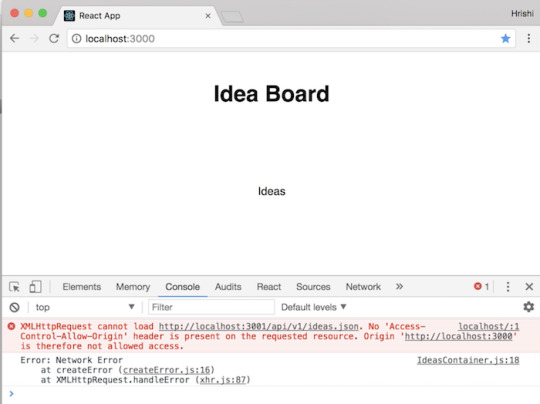Select the Console tab
The image size is (540, 404).
pos(183,287)
